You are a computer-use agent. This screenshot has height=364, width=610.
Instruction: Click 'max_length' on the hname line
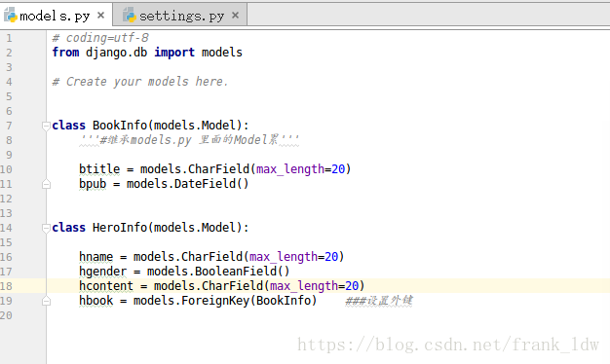point(284,257)
